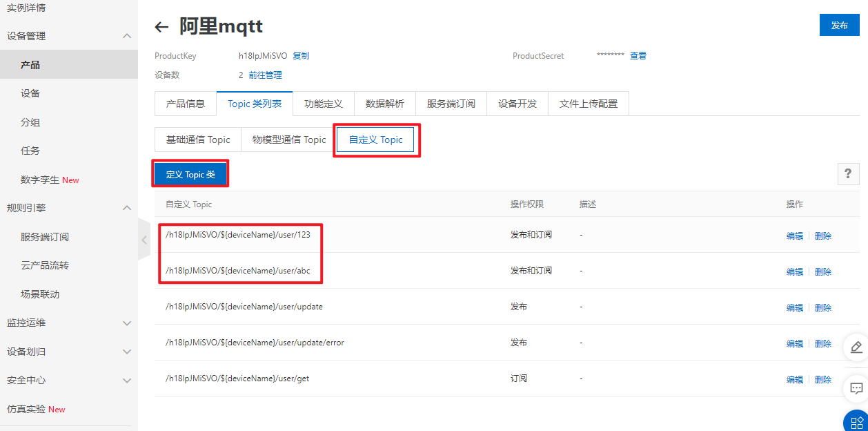868x431 pixels.
Task: Click the ProductKey value h18IpJMiSVO
Action: coord(263,56)
